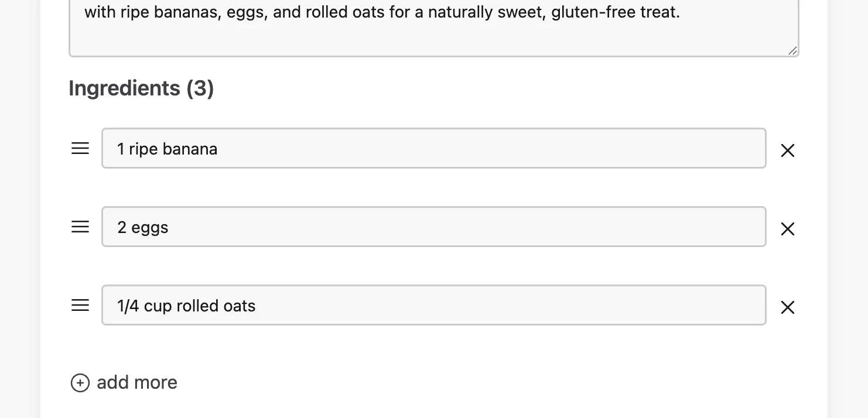Remove the '1 ripe banana' ingredient

click(x=788, y=150)
